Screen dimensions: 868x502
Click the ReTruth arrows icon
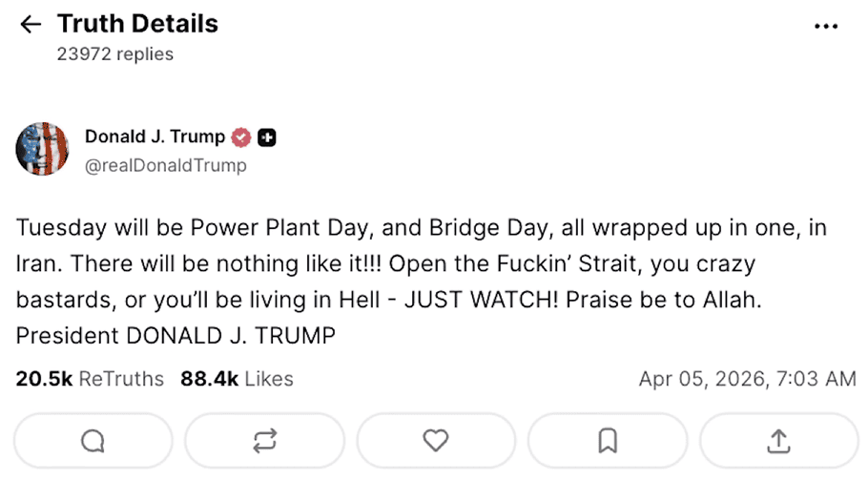point(264,441)
